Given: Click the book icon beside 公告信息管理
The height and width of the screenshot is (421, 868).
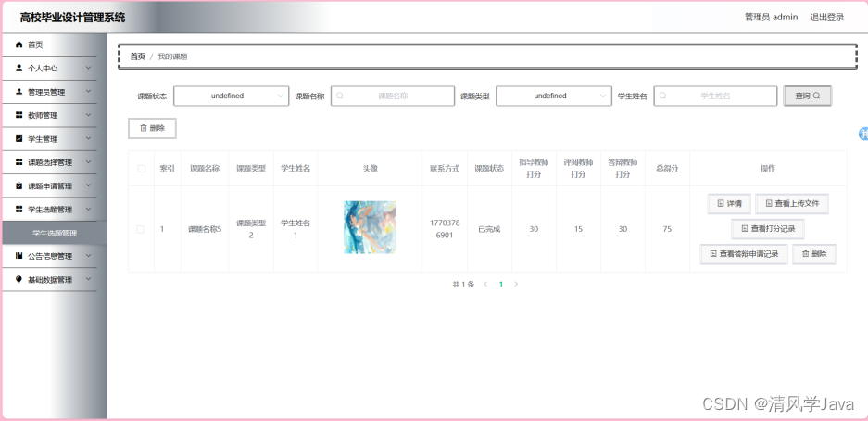Looking at the screenshot, I should (x=19, y=256).
